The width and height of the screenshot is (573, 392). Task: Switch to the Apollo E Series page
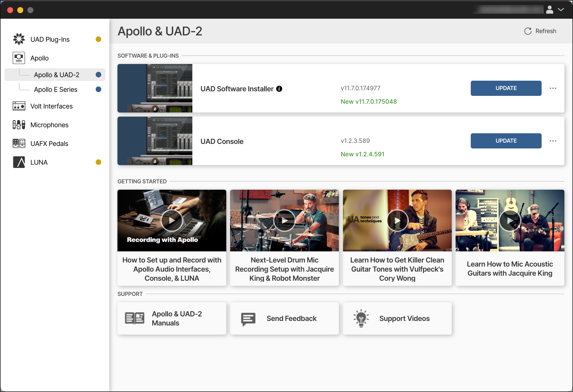(55, 89)
